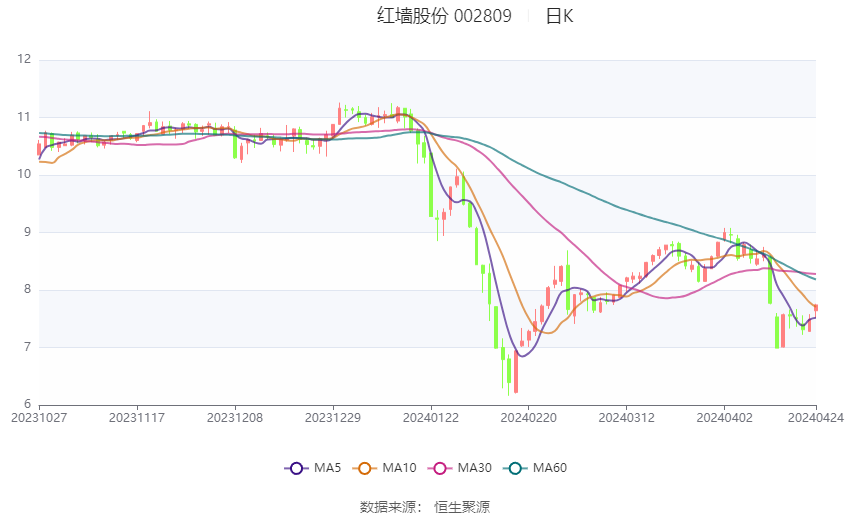Click the data source text 恒生聚源
Viewport: 850px width, 517px height.
coord(462,507)
